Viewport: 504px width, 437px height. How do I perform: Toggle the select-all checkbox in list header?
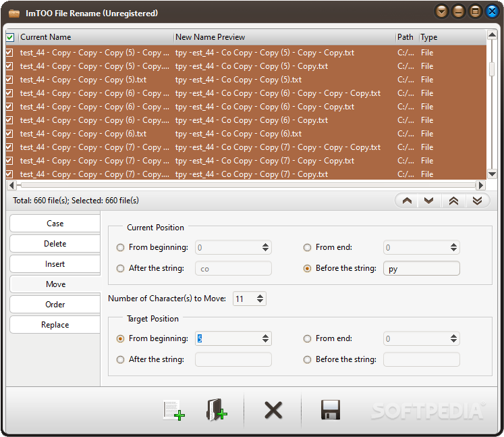(x=10, y=37)
